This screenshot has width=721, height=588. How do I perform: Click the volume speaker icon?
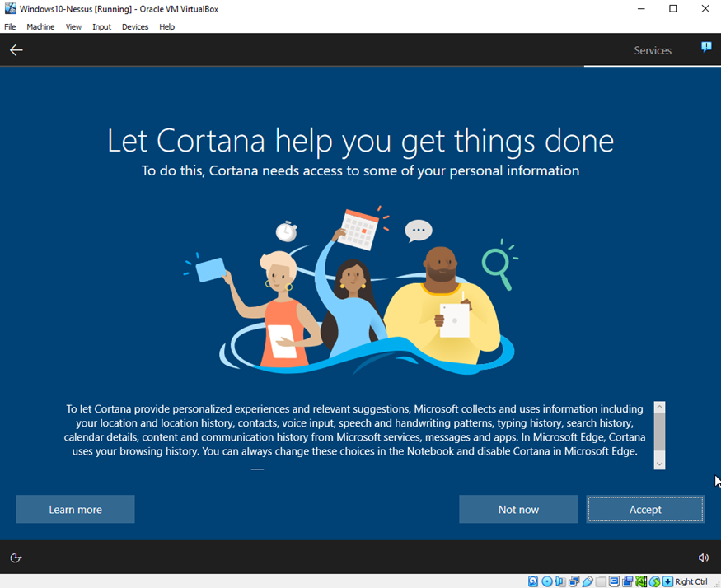pos(703,558)
